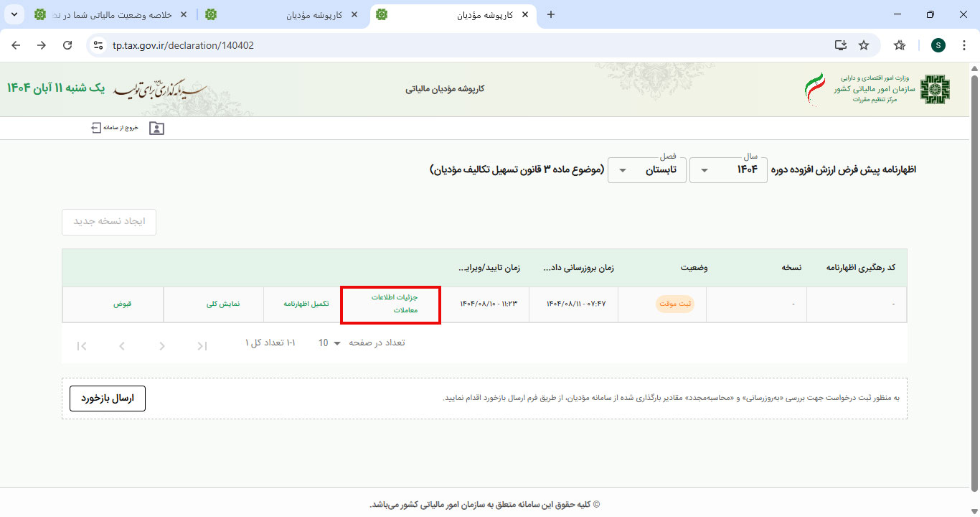The image size is (980, 517).
Task: Click the logout (خروج از سامانه) icon
Action: 96,128
